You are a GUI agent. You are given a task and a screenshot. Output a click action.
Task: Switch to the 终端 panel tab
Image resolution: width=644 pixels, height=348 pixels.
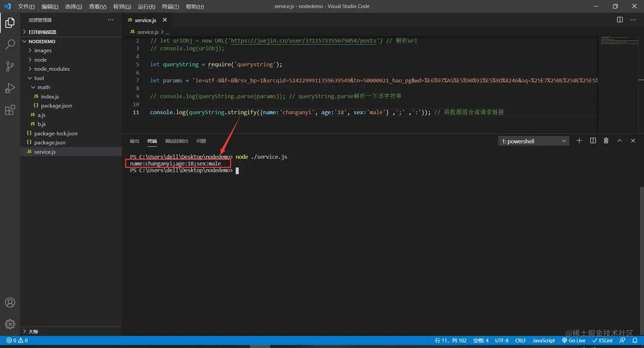pos(152,141)
